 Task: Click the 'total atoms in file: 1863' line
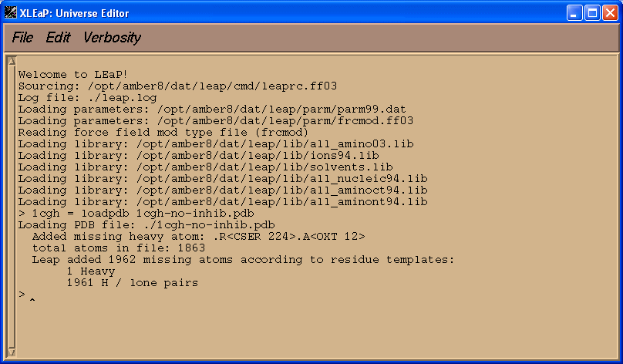click(119, 248)
